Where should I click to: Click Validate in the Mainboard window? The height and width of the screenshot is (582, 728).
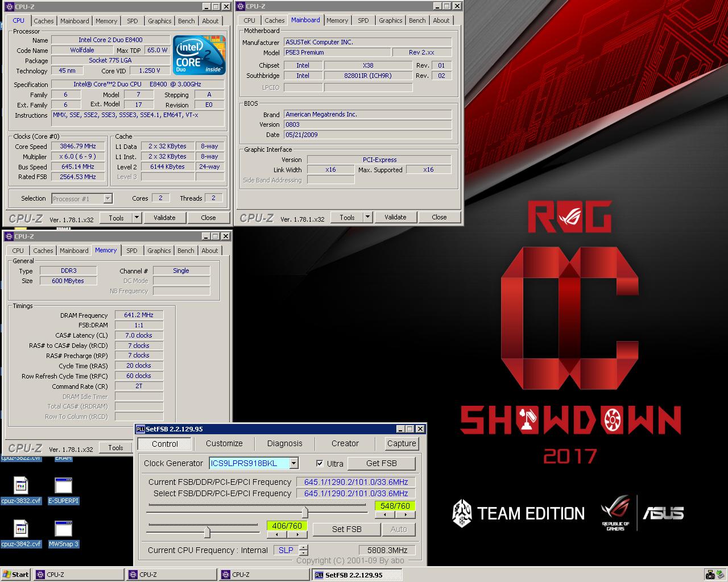[x=395, y=217]
